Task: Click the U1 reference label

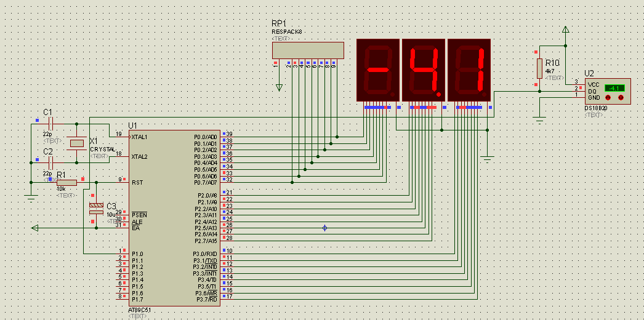Action: pyautogui.click(x=132, y=126)
